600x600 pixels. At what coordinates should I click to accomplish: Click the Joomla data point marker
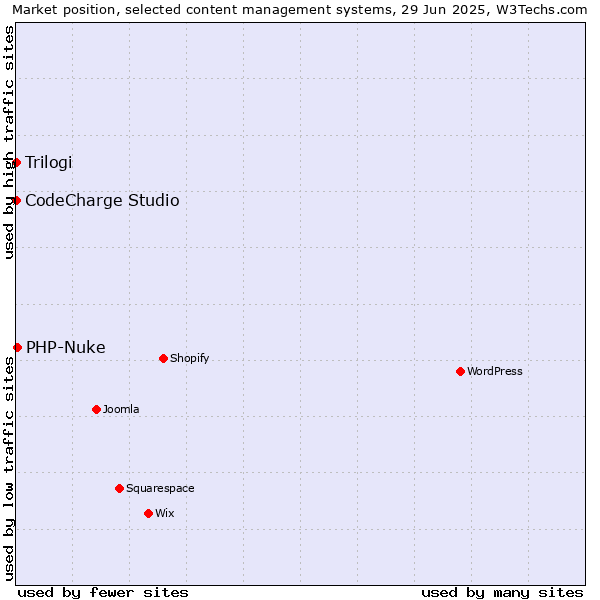click(x=96, y=409)
